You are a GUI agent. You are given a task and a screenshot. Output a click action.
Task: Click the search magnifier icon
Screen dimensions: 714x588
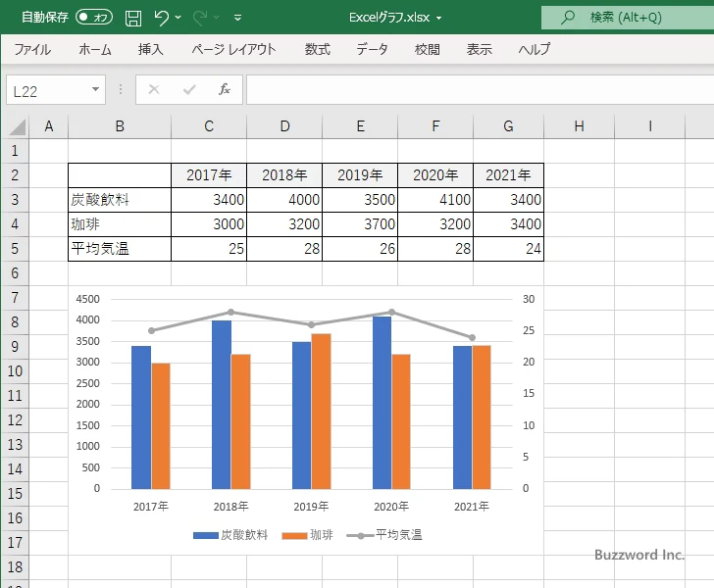567,18
